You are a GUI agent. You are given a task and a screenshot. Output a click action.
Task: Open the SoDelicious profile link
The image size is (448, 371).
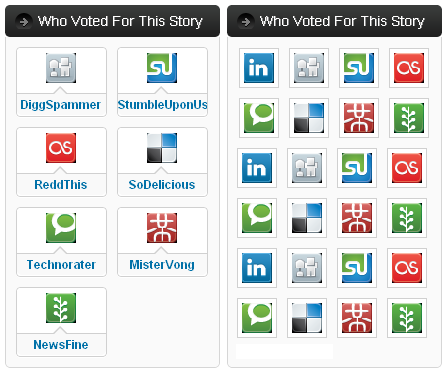162,185
